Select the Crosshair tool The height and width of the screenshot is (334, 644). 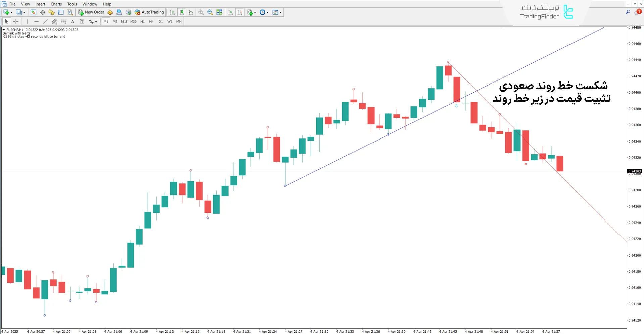click(x=16, y=21)
